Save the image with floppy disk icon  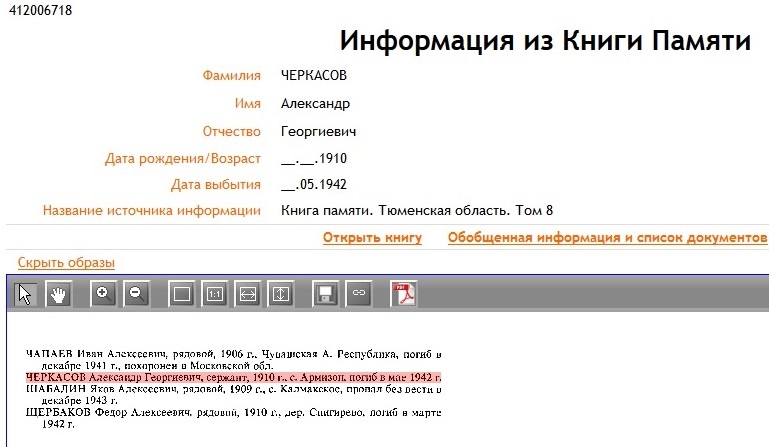click(324, 294)
